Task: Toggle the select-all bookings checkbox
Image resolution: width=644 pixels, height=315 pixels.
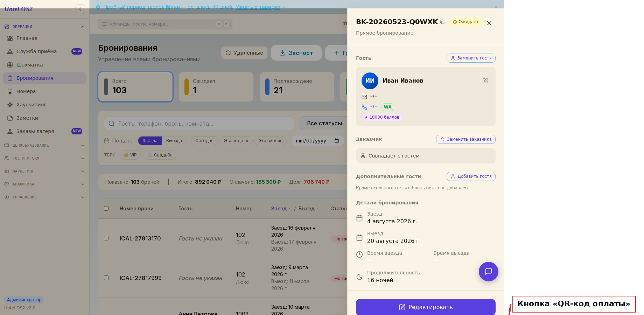Action: tap(106, 209)
